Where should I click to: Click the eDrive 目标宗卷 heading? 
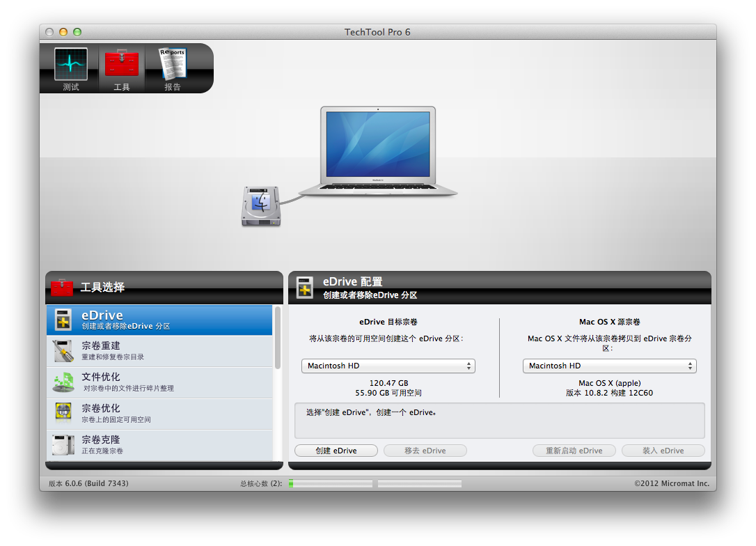388,322
